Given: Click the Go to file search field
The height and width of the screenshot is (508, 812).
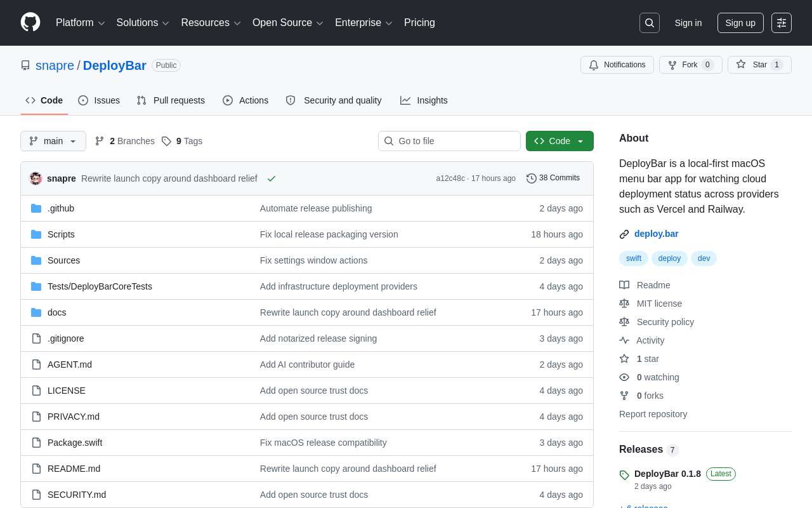Looking at the screenshot, I should point(449,141).
